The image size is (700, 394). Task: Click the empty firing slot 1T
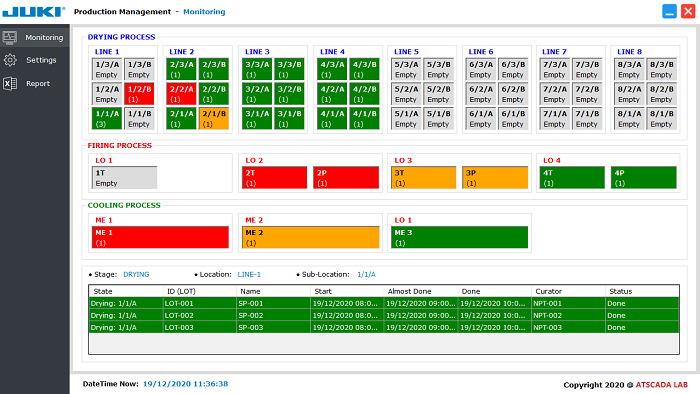click(x=125, y=178)
